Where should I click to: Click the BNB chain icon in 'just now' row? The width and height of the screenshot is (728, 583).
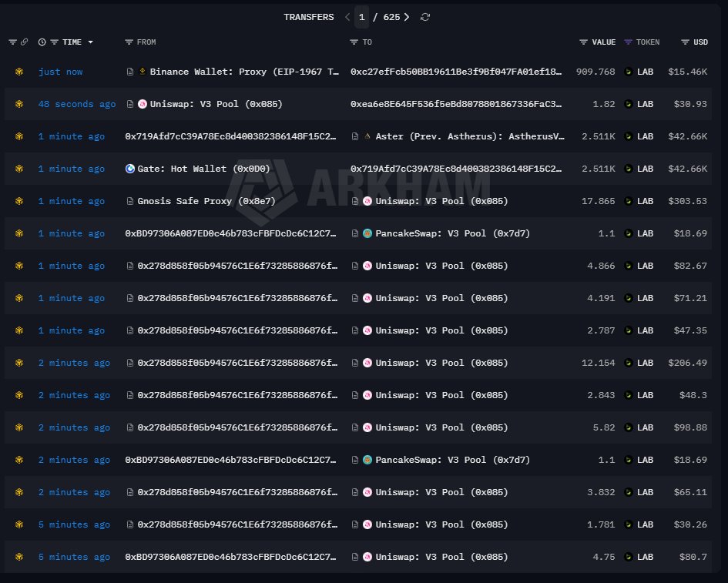click(19, 72)
